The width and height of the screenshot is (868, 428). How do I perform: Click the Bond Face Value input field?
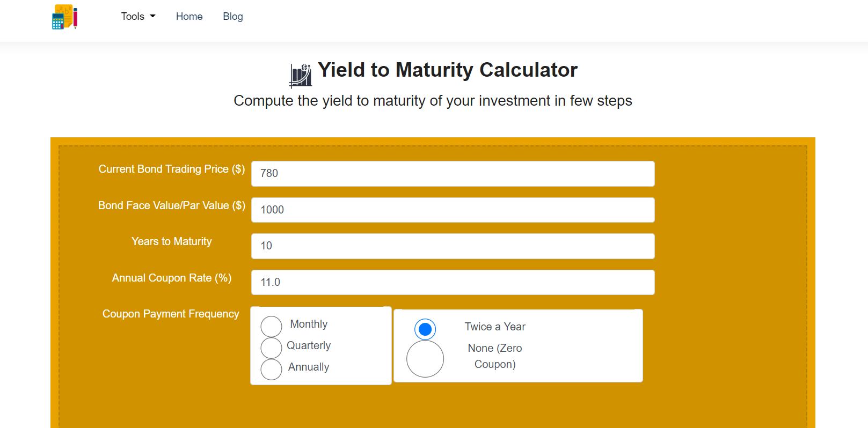click(453, 210)
